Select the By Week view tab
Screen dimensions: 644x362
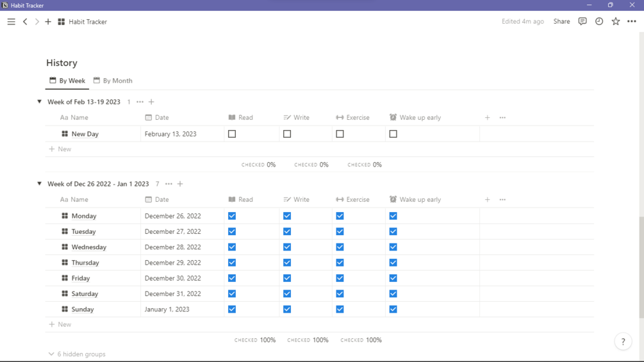(67, 81)
